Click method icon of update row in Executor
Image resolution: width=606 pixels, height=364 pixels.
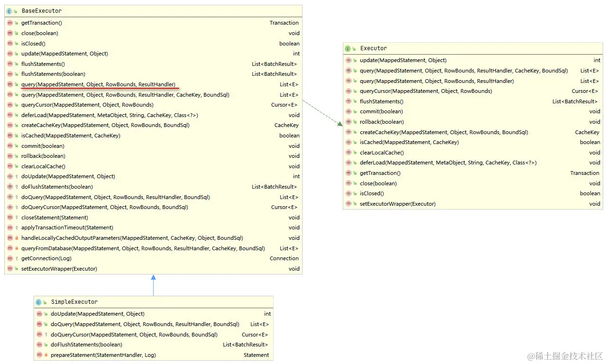coord(349,60)
